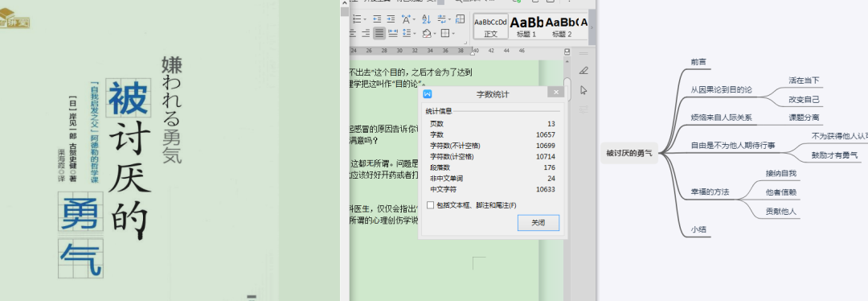Select mind map node 烦恼来自人际关系

point(721,118)
